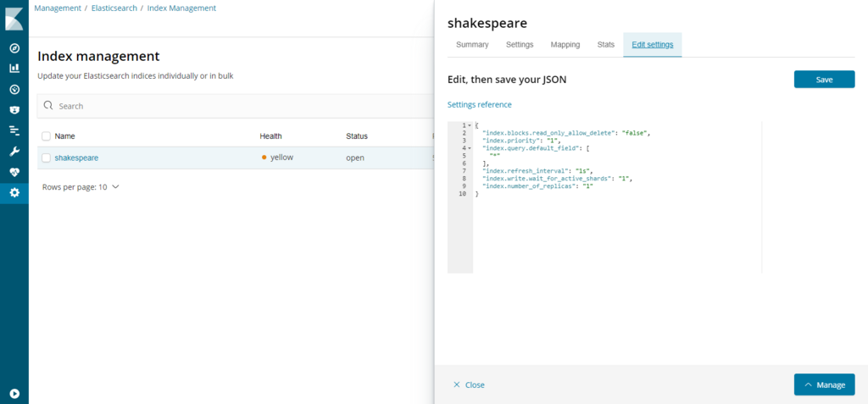Close the shakespeare flyout panel

click(469, 385)
